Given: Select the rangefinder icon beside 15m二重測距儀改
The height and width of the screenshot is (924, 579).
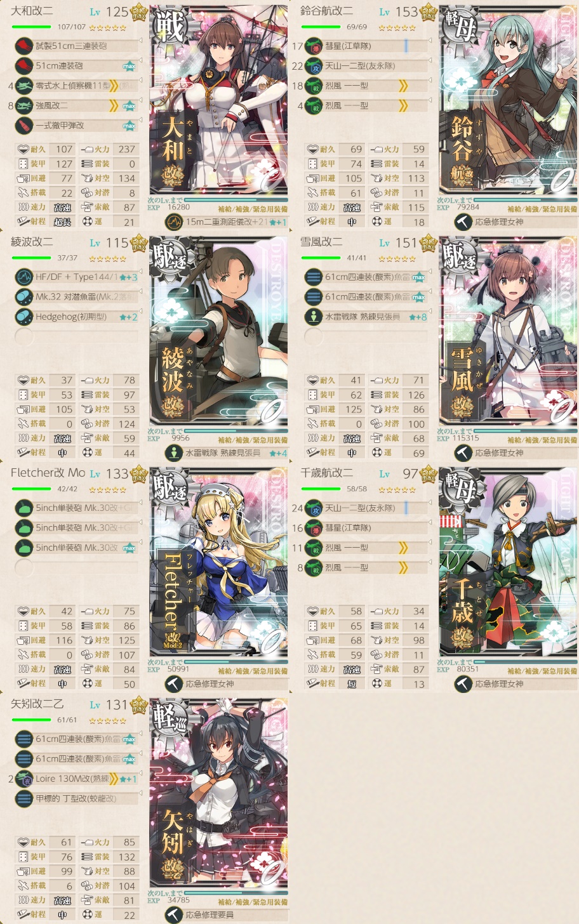Looking at the screenshot, I should coord(174,222).
